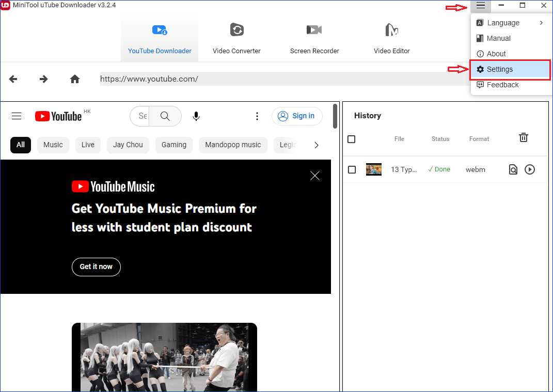Click the trash icon to clear history
This screenshot has width=553, height=392.
[523, 138]
